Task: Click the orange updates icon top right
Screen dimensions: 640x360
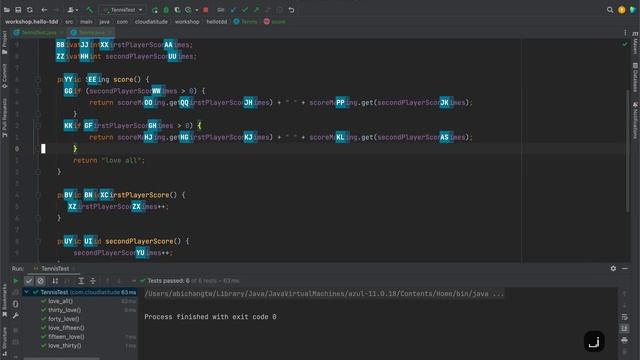Action: point(622,10)
